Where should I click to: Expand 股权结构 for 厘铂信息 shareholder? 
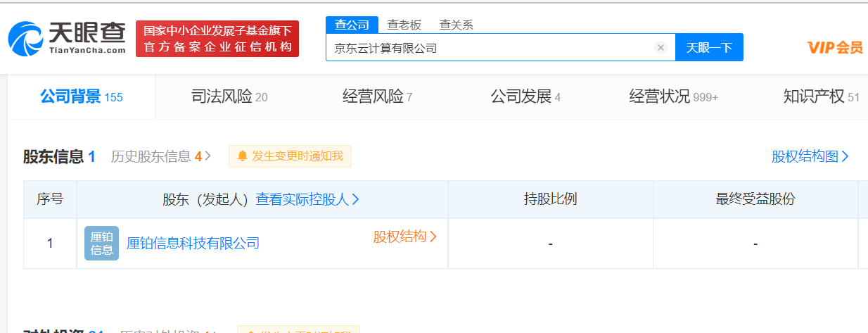tap(404, 237)
